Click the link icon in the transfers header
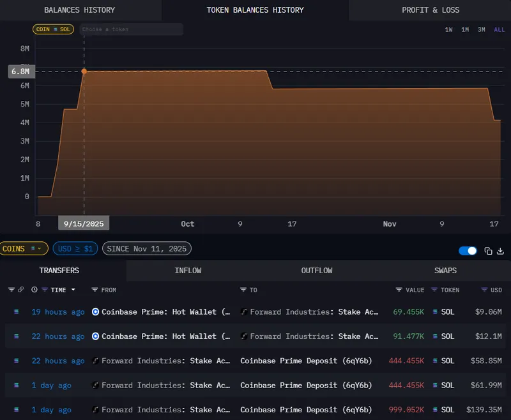 (x=20, y=290)
